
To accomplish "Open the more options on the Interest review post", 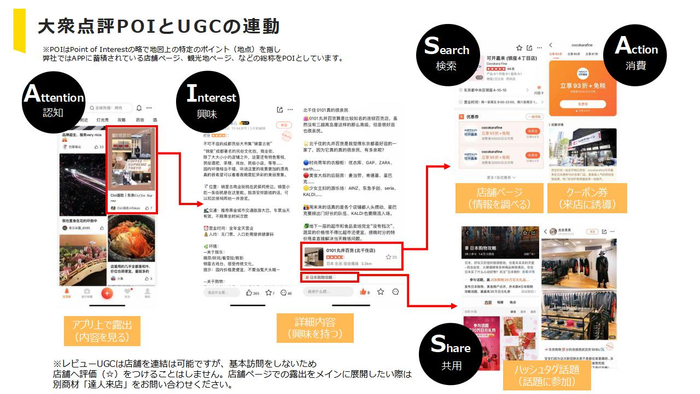I will [290, 110].
